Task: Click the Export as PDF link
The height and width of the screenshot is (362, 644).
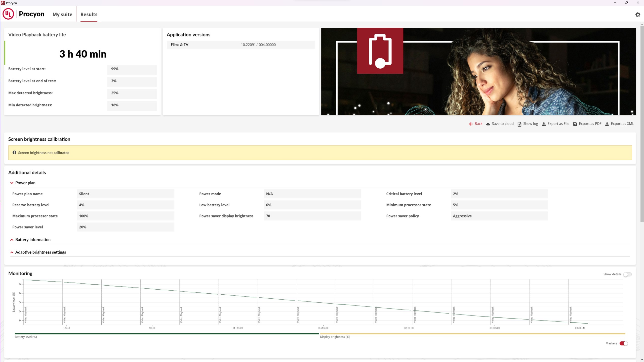Action: click(x=590, y=124)
